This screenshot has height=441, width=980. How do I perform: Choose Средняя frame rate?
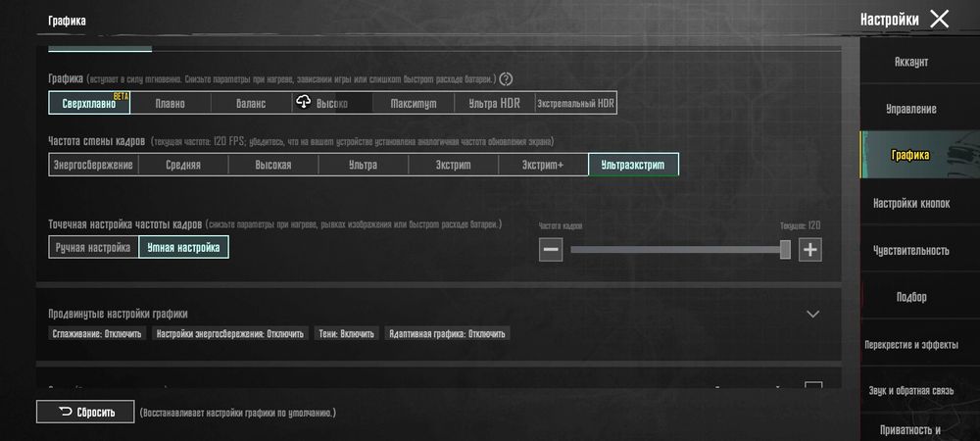(x=183, y=165)
